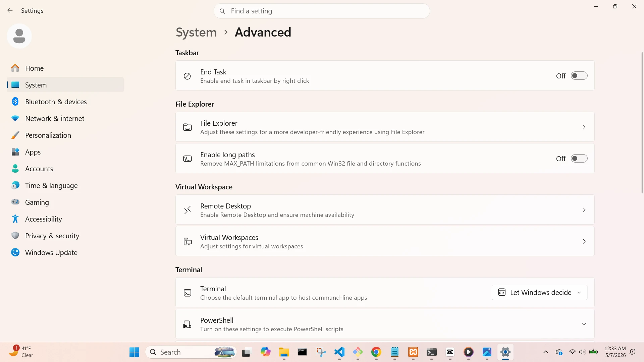Screen dimensions: 644x362
Task: Click the battery icon in system tray
Action: pyautogui.click(x=593, y=352)
